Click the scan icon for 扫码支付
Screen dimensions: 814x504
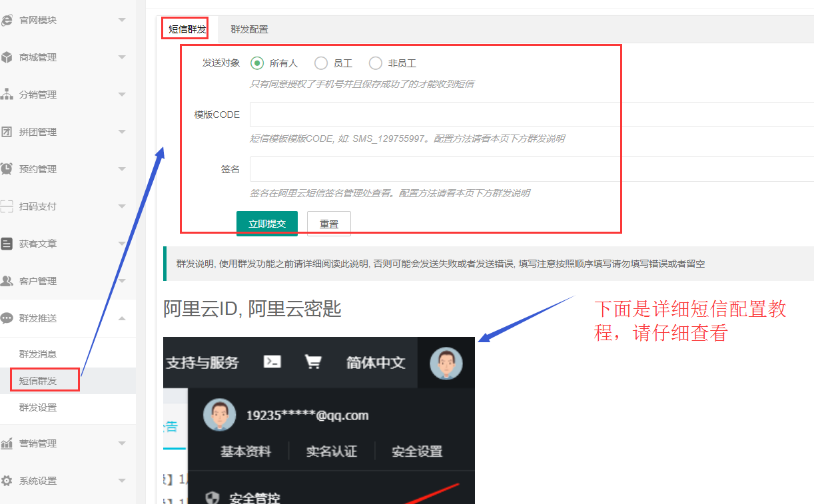click(x=7, y=206)
